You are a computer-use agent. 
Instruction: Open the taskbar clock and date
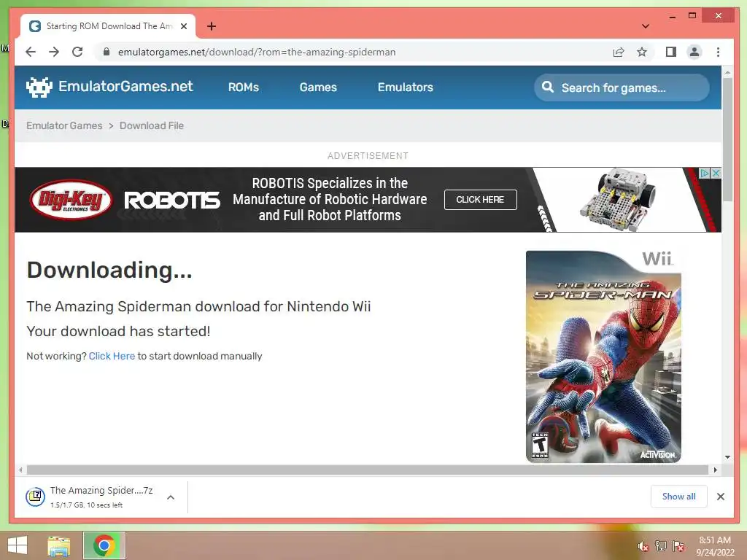coord(715,546)
